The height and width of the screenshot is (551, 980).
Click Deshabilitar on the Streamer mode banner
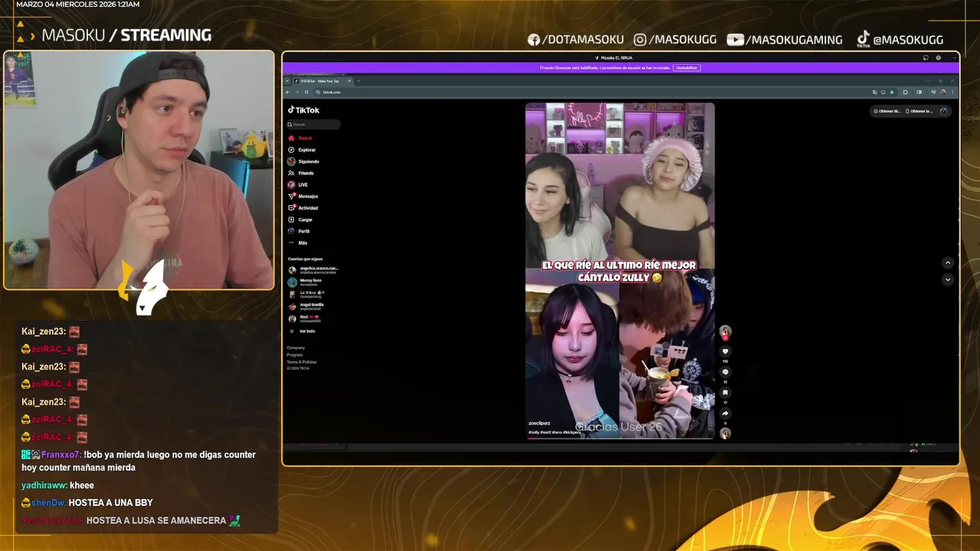[687, 67]
